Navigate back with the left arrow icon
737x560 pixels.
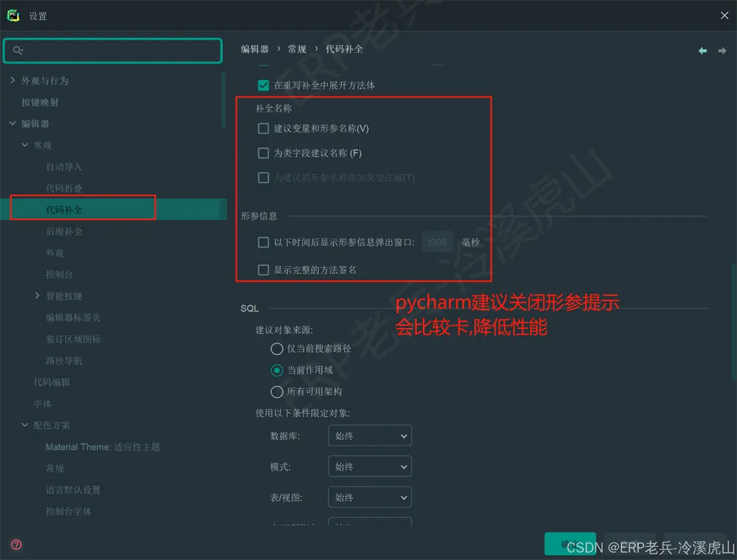tap(702, 50)
